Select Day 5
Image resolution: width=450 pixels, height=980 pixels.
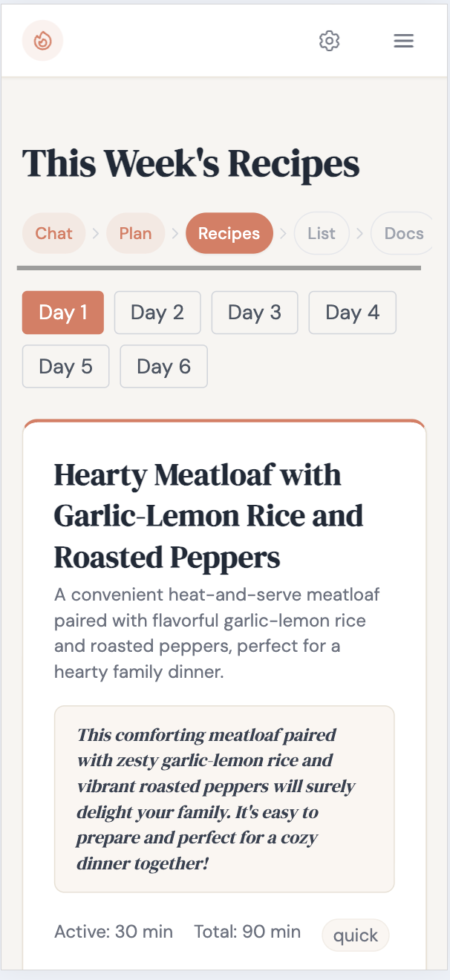65,366
